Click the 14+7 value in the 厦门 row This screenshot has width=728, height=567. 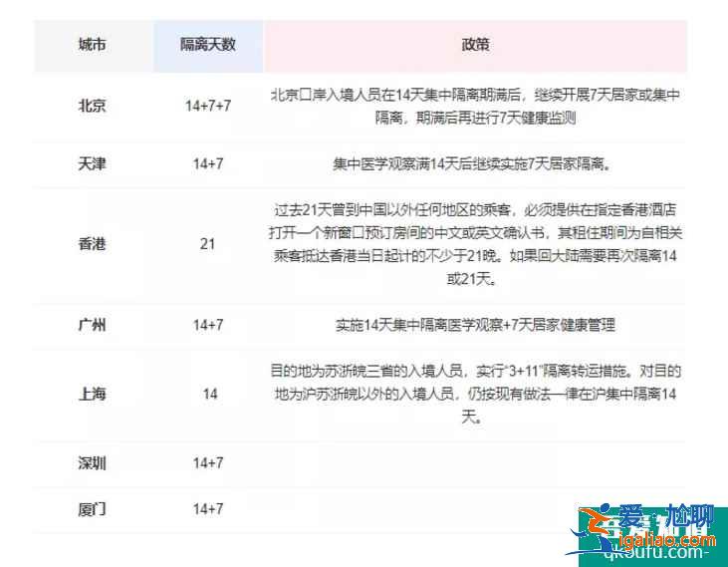[208, 509]
